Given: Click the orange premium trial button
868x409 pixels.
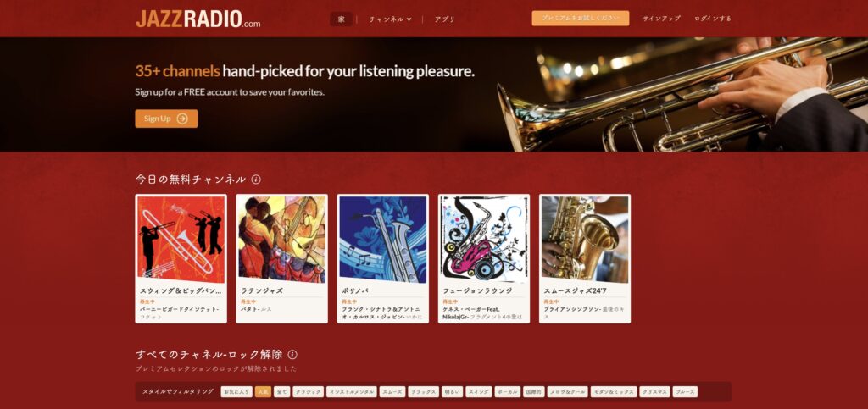Looking at the screenshot, I should (x=580, y=18).
